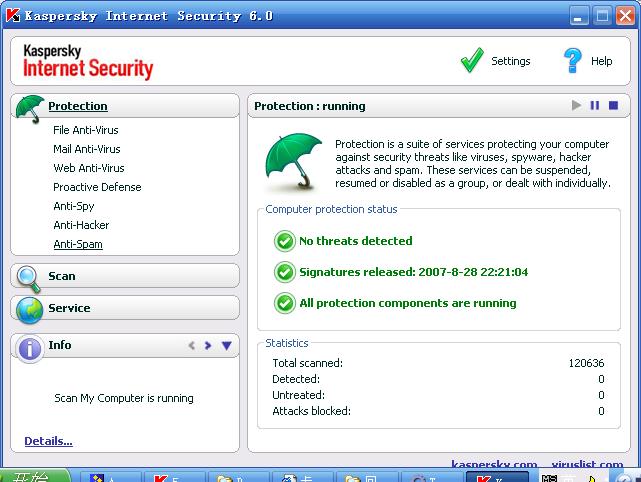The height and width of the screenshot is (482, 641).
Task: Click the 'Detected:' statistics label
Action: pos(296,379)
